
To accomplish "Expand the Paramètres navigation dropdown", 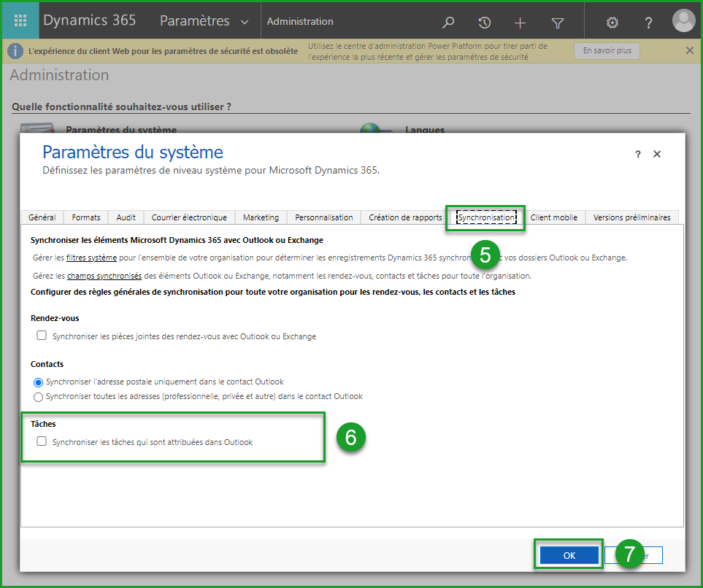I will click(244, 21).
